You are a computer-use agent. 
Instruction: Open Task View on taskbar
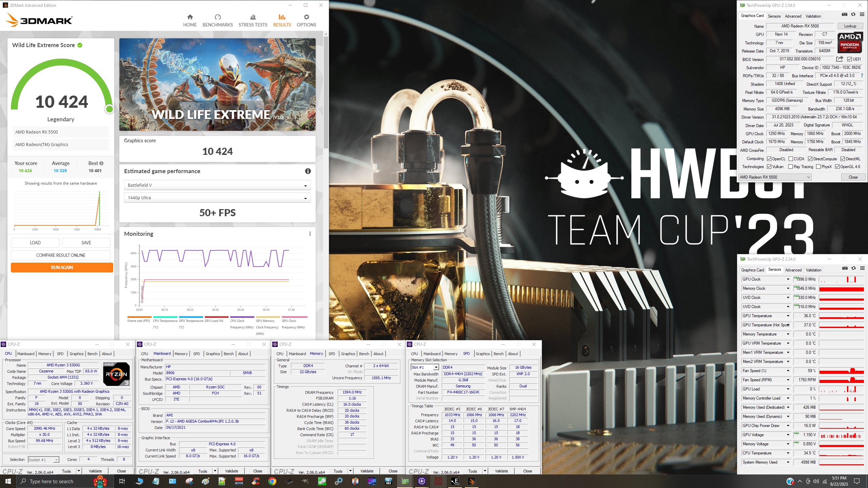coord(122,481)
